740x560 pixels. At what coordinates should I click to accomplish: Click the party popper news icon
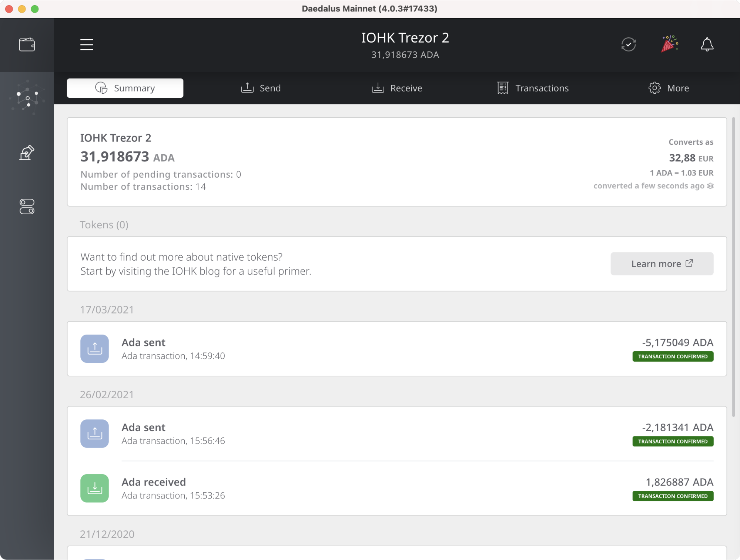coord(669,44)
